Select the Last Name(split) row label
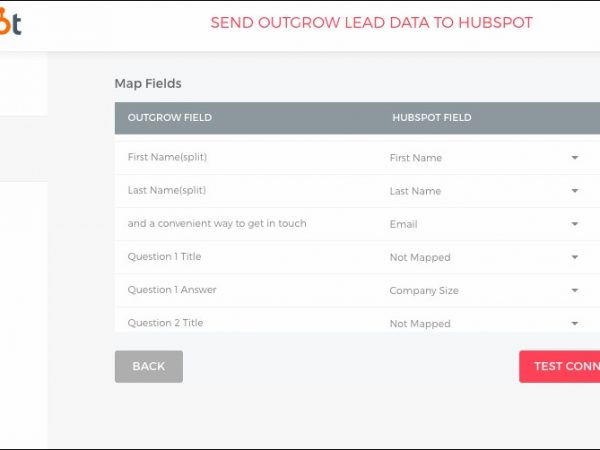The width and height of the screenshot is (600, 450). pos(167,191)
